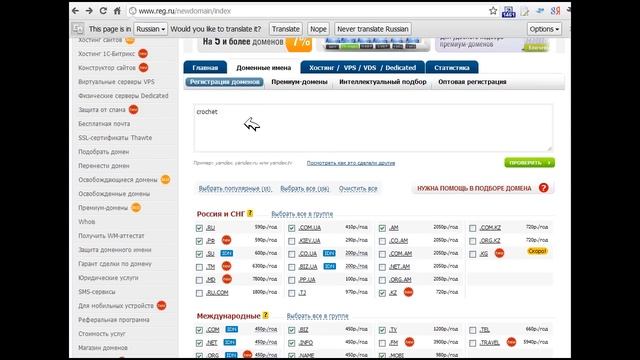Click the red new badge next to .TRAVEL
This screenshot has height=360, width=640.
[511, 342]
